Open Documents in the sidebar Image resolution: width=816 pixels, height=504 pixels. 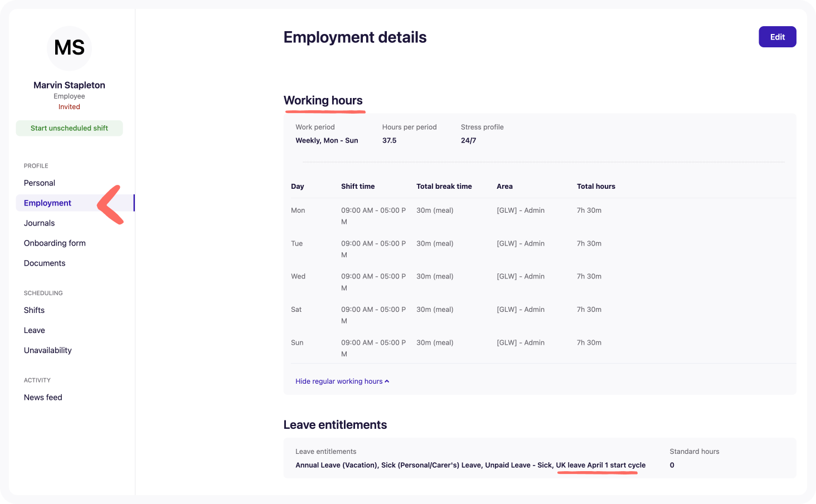(x=45, y=263)
